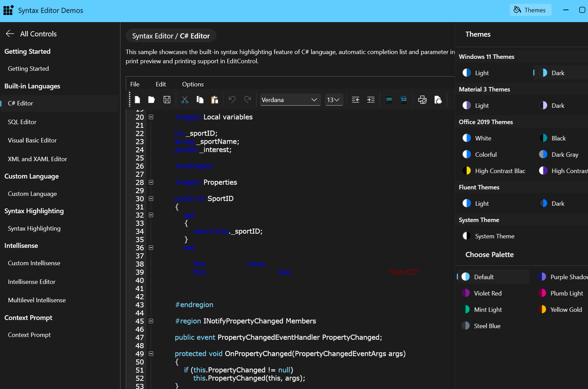
Task: Click the Themes button in title bar
Action: point(530,10)
